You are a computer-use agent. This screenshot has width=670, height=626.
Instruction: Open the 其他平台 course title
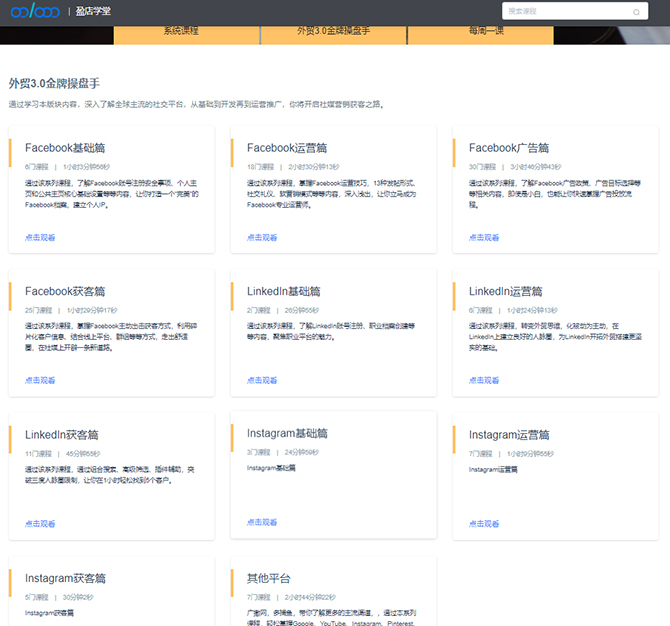tap(268, 579)
